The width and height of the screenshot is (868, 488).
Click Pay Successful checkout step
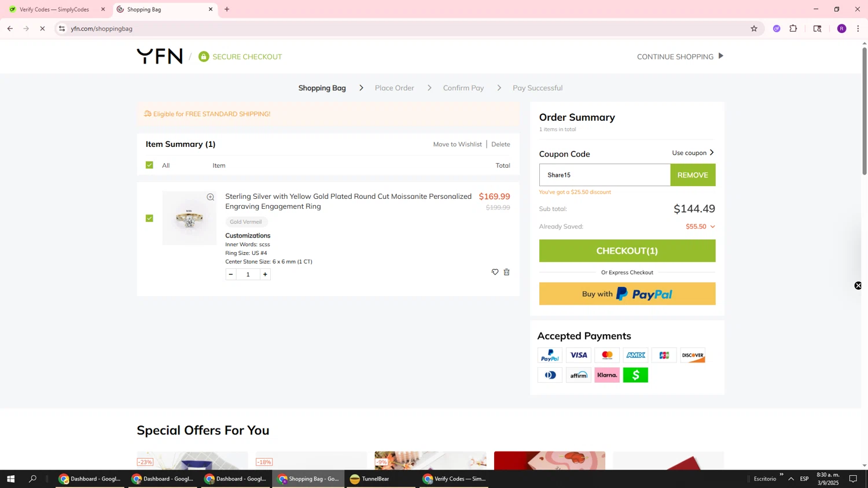pos(538,88)
